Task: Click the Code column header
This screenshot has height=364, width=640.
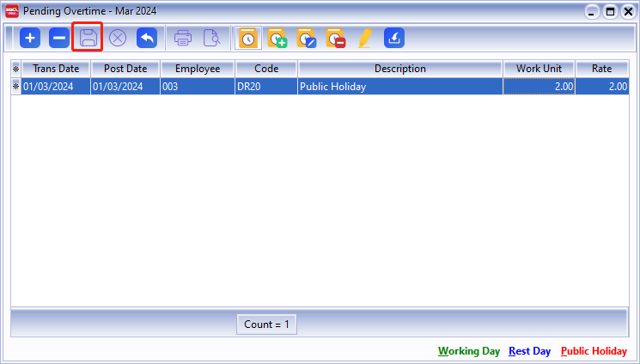Action: (266, 69)
